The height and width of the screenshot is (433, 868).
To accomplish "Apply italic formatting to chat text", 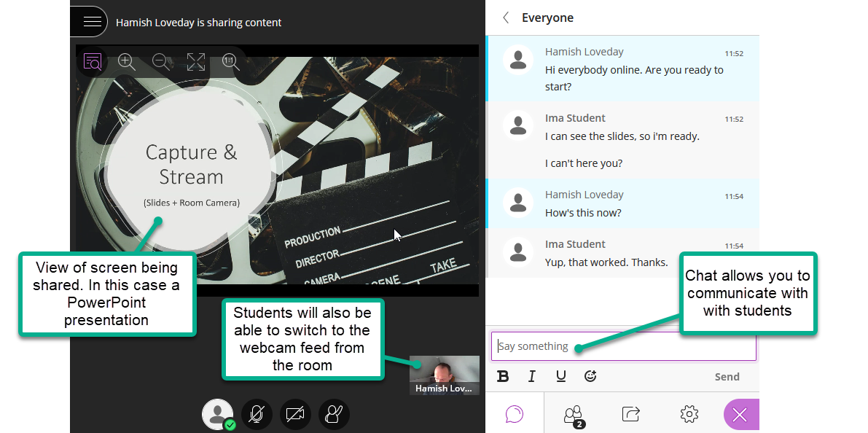I will coord(531,377).
